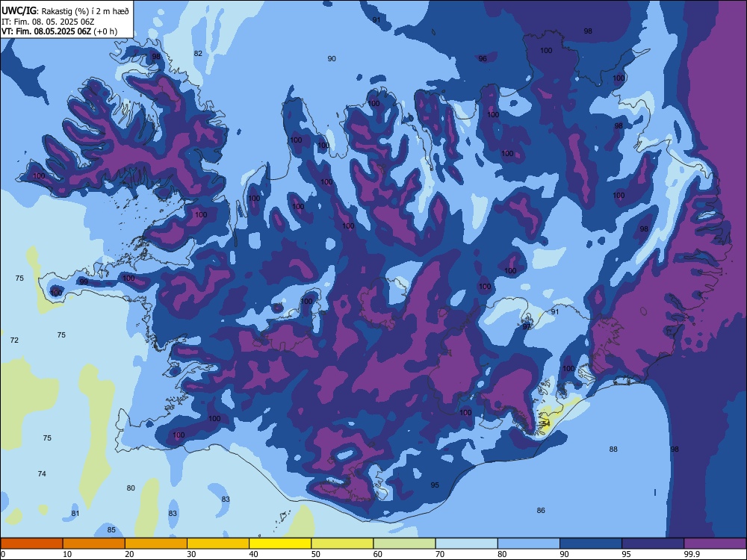
Task: Select the golden 30–40 legend color block
Action: pyautogui.click(x=218, y=544)
